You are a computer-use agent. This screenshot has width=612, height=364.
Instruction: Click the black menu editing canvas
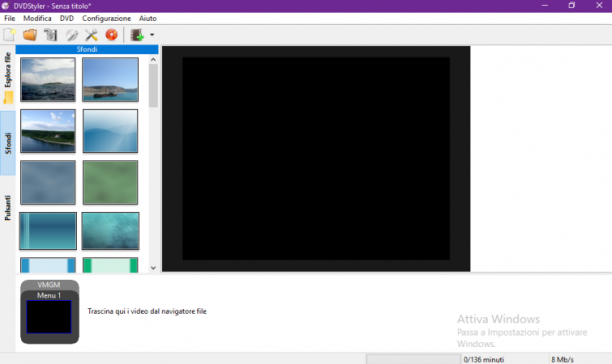point(316,158)
